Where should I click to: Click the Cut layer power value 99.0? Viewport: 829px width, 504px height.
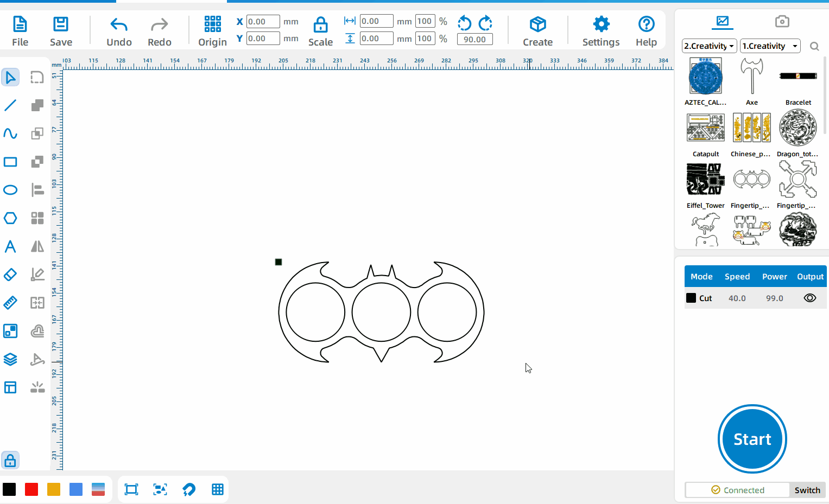point(774,298)
